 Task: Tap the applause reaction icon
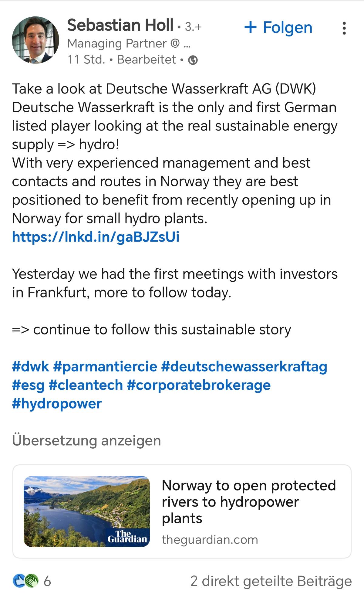(32, 581)
